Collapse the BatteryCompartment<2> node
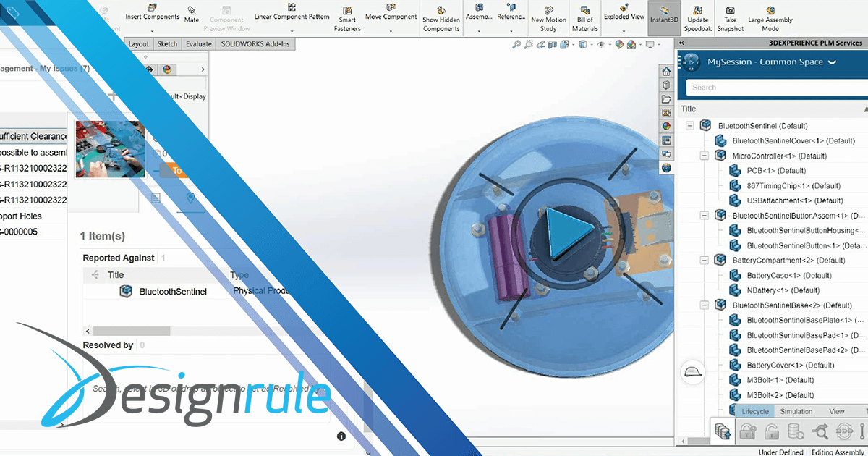Viewport: 868px width, 456px height. tap(705, 260)
